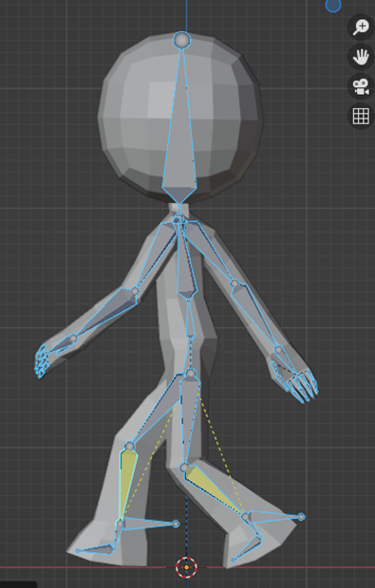Select the head bone tip sphere
The height and width of the screenshot is (588, 375).
coord(181,40)
